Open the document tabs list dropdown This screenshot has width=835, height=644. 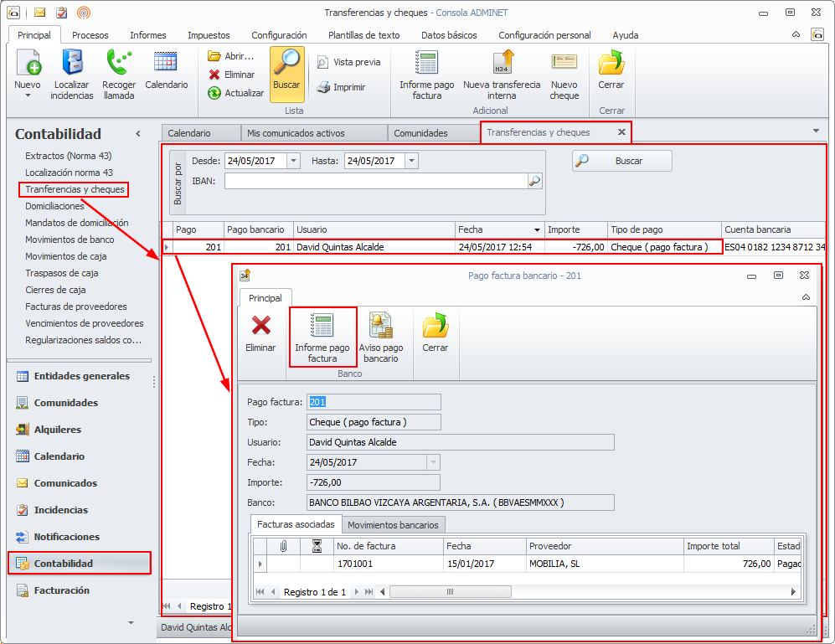(816, 131)
